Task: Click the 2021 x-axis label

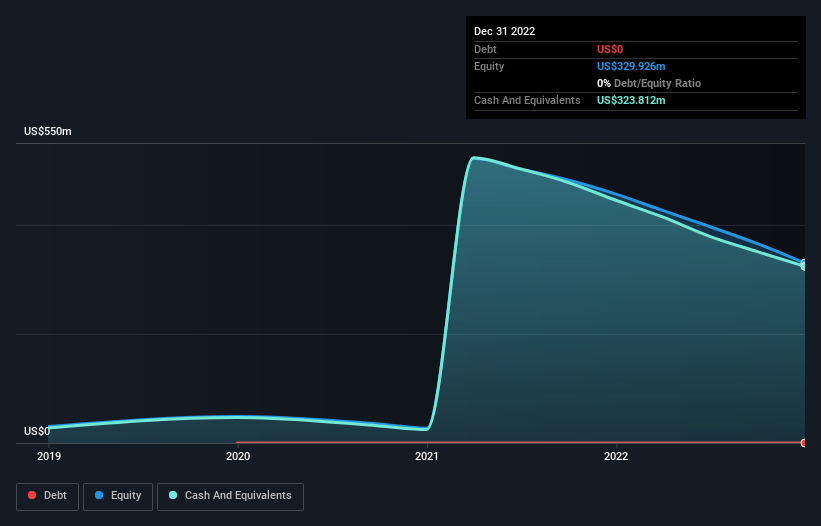Action: [x=427, y=456]
